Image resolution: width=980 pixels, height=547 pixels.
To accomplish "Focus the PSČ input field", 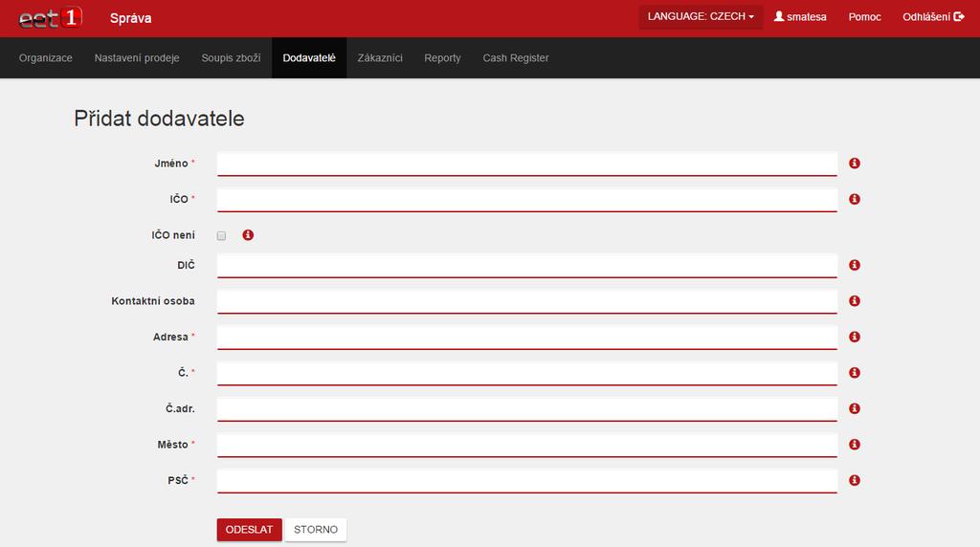I will [x=527, y=481].
